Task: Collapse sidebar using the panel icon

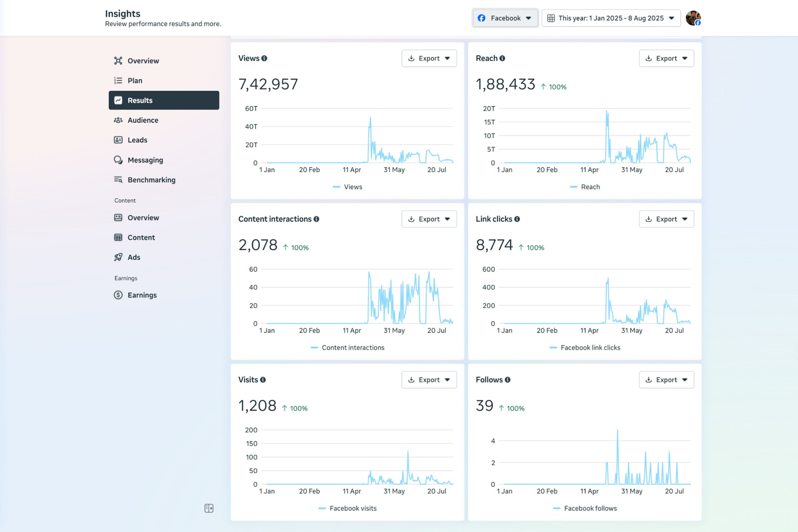Action: pyautogui.click(x=209, y=508)
